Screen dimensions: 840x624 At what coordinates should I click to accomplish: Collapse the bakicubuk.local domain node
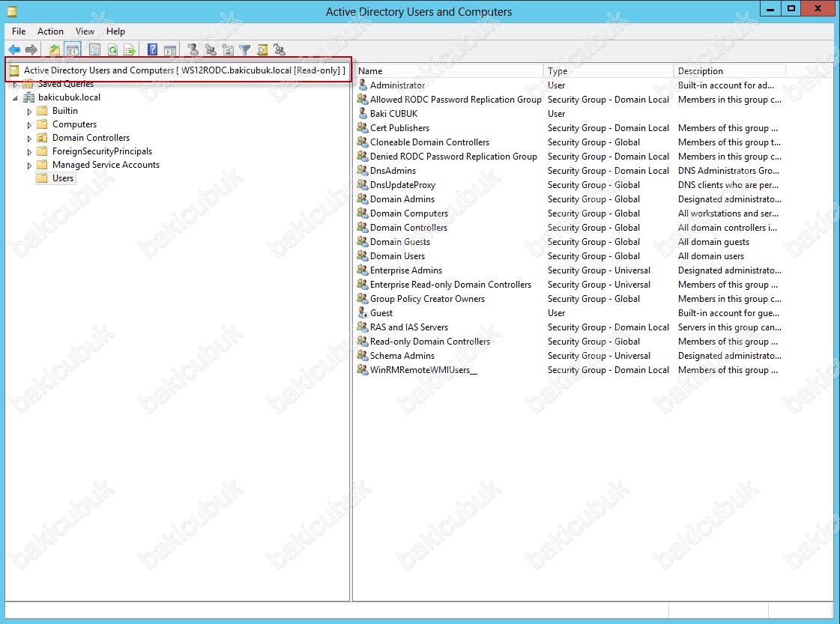pyautogui.click(x=15, y=97)
